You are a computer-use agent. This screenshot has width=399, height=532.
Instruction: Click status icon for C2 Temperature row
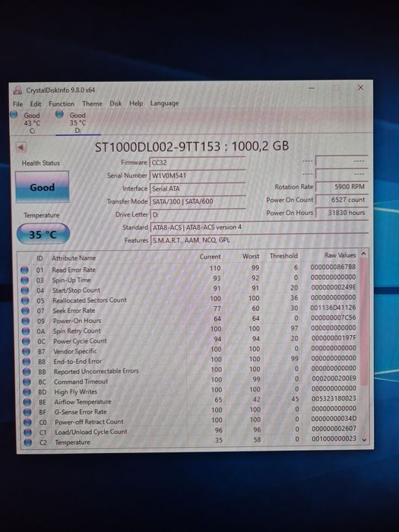click(x=28, y=442)
